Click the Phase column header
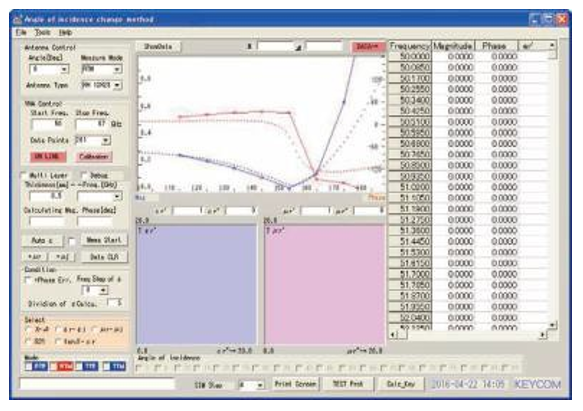 point(496,46)
